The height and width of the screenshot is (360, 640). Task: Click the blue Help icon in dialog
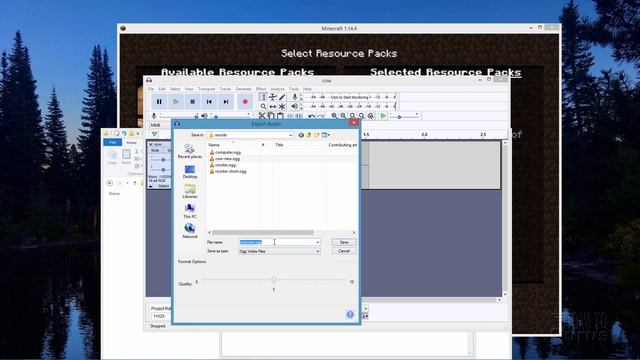coord(350,314)
